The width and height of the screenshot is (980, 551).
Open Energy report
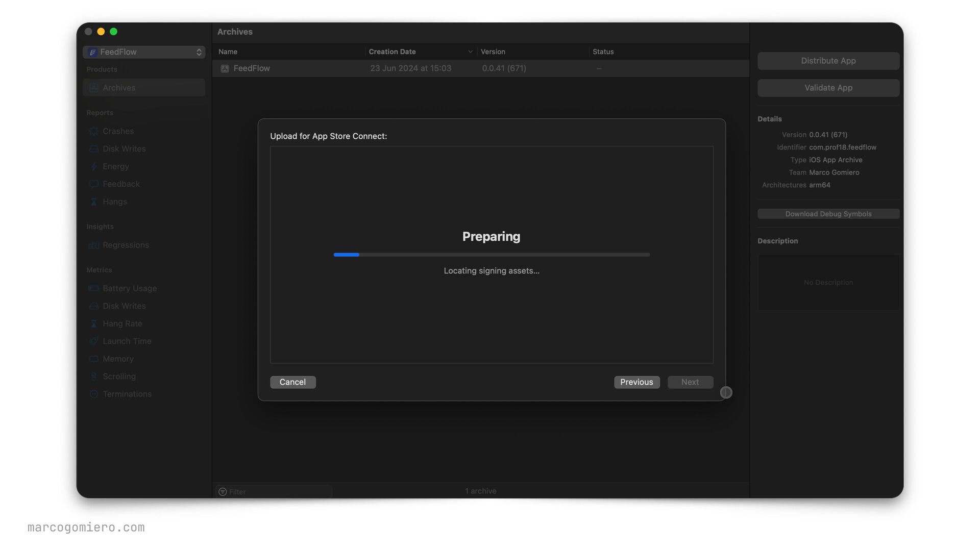pyautogui.click(x=116, y=166)
